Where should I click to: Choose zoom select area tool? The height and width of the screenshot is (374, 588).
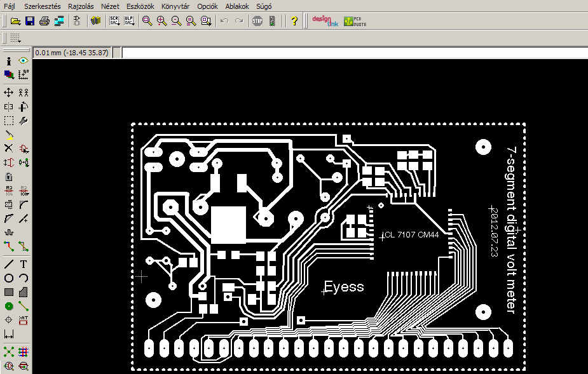(206, 21)
